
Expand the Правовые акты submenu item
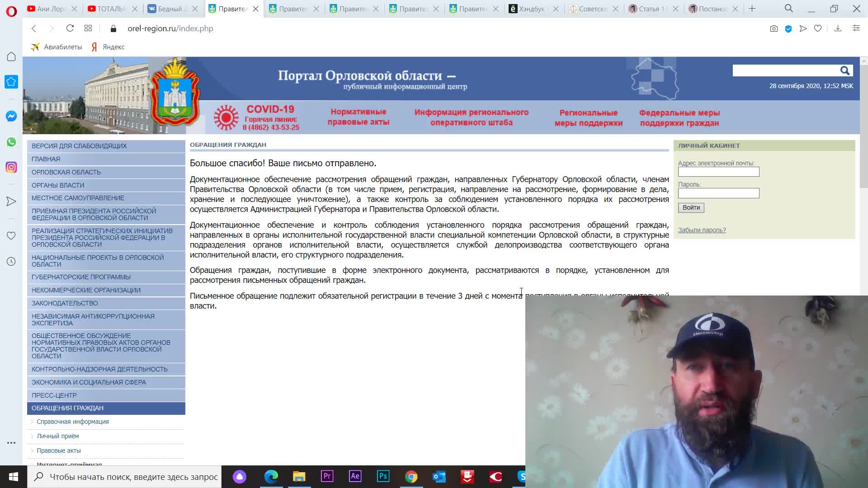point(59,450)
